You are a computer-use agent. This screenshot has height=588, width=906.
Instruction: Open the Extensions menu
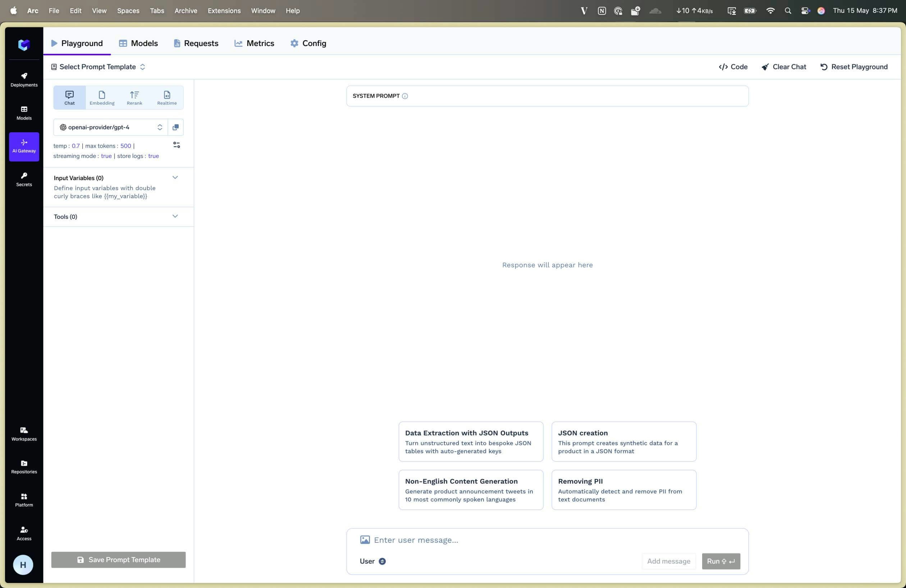click(x=224, y=11)
